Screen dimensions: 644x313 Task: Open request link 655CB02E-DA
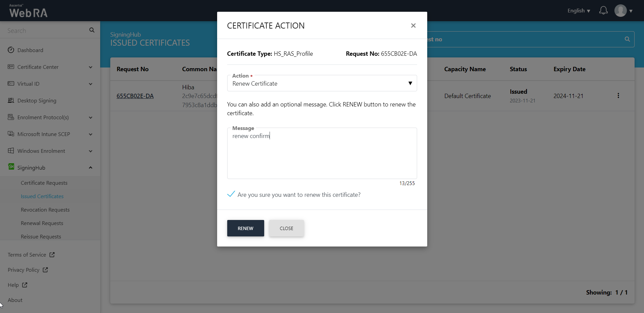(135, 96)
